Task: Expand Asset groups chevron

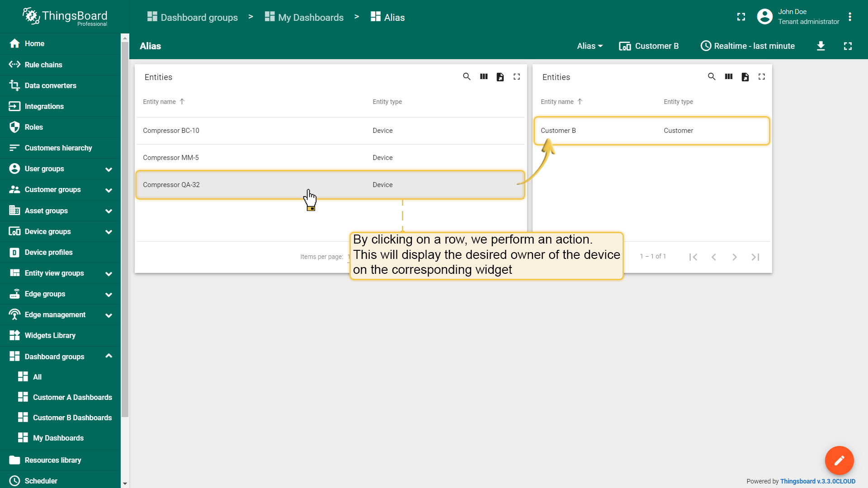Action: click(108, 211)
